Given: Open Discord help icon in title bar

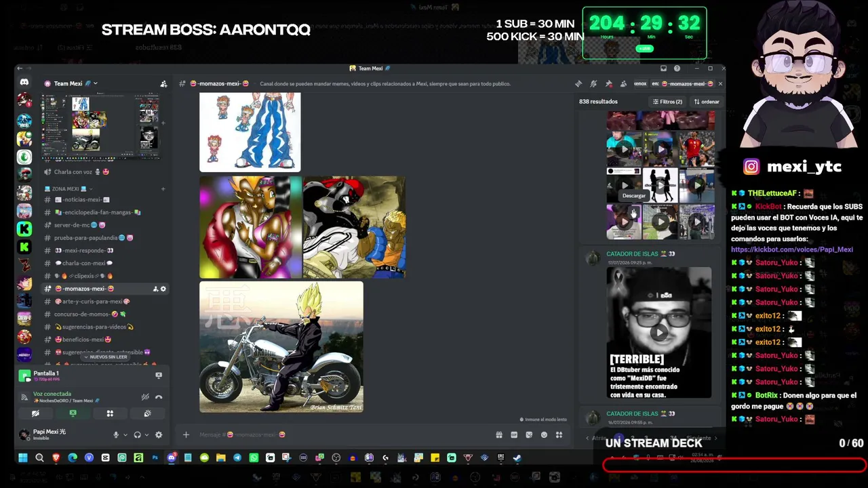Looking at the screenshot, I should [677, 68].
